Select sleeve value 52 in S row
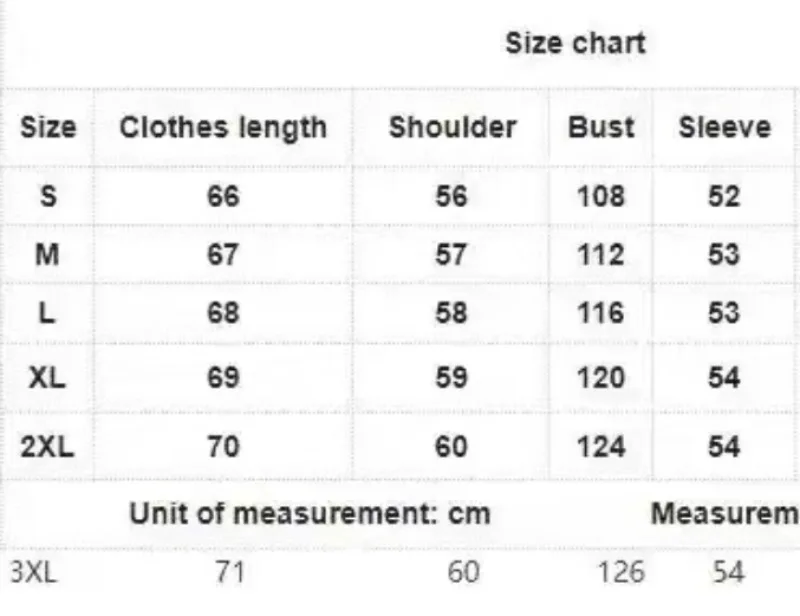The width and height of the screenshot is (800, 616). 724,196
